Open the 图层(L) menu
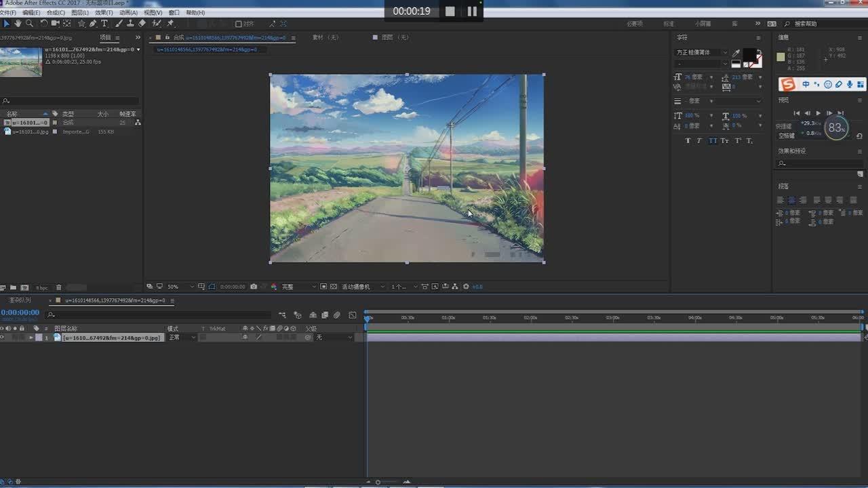The width and height of the screenshot is (868, 488). [80, 13]
